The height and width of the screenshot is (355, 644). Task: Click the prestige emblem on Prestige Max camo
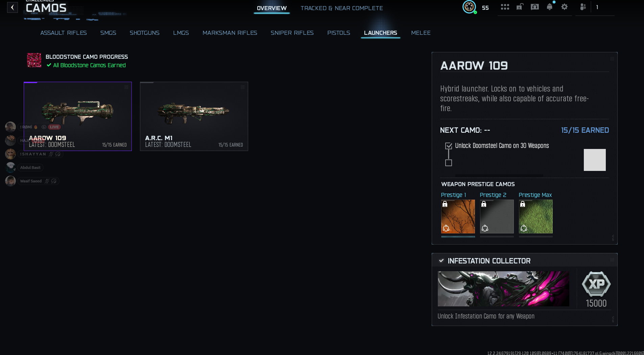coord(524,228)
